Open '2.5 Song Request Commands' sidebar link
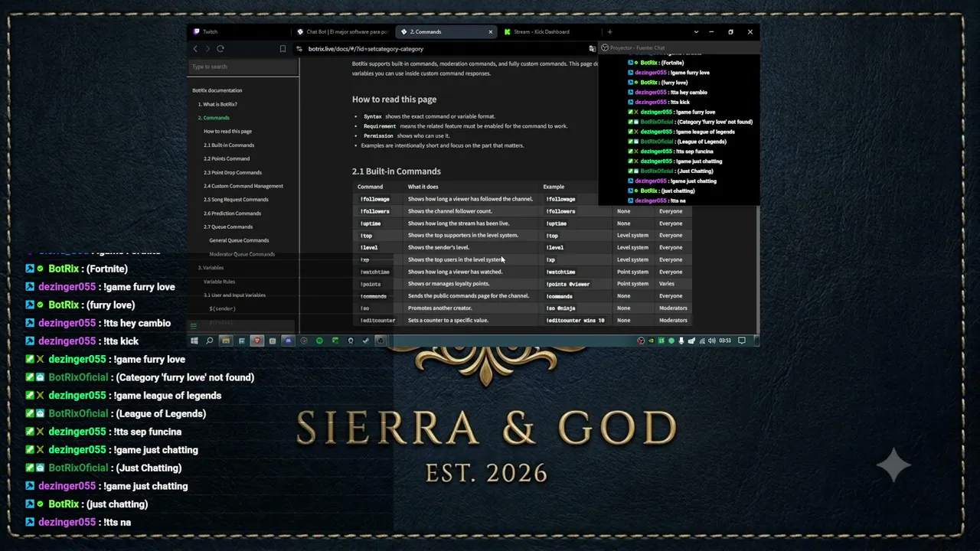Screen dimensions: 980x551 (x=236, y=200)
